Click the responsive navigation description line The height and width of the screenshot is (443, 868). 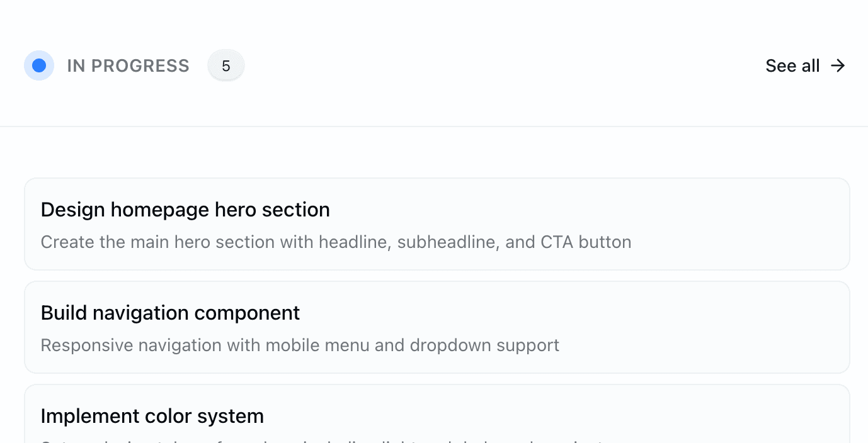pos(300,345)
